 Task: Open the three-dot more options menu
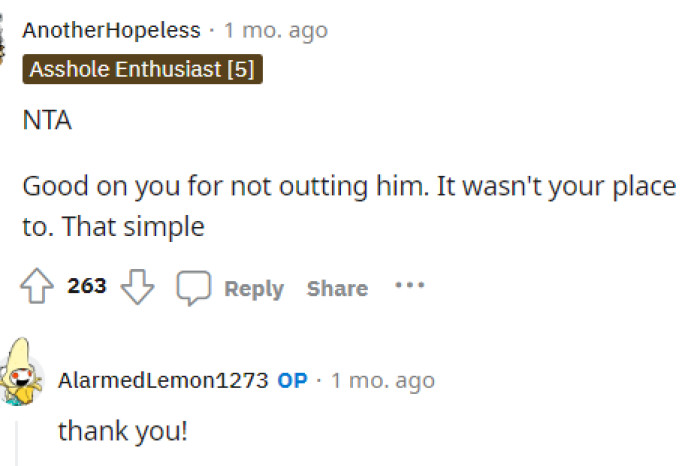point(409,286)
